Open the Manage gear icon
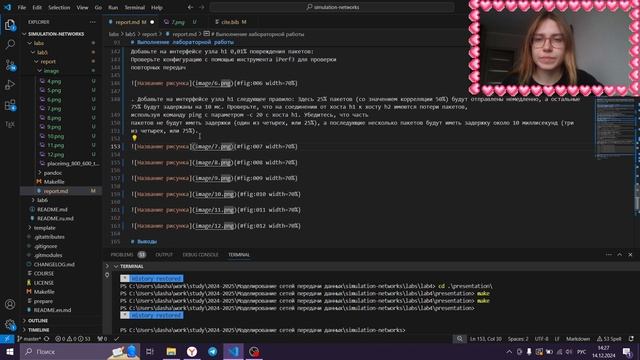 [x=10, y=324]
